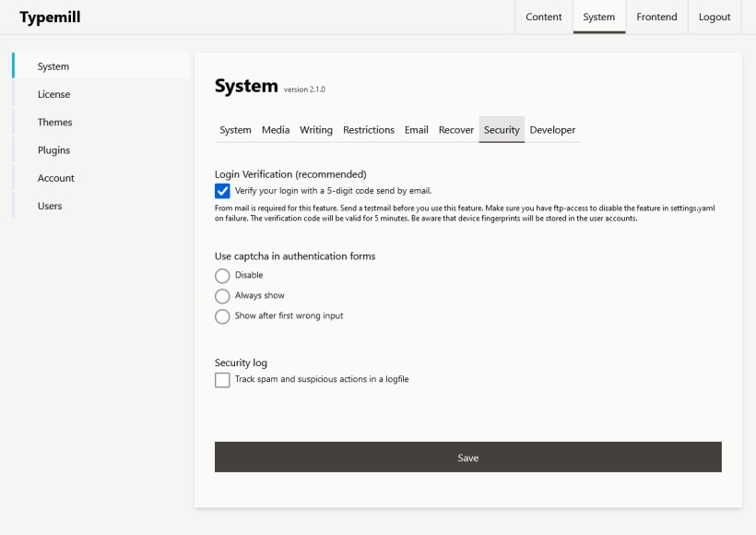Image resolution: width=756 pixels, height=535 pixels.
Task: Open Themes in the sidebar
Action: [x=101, y=122]
